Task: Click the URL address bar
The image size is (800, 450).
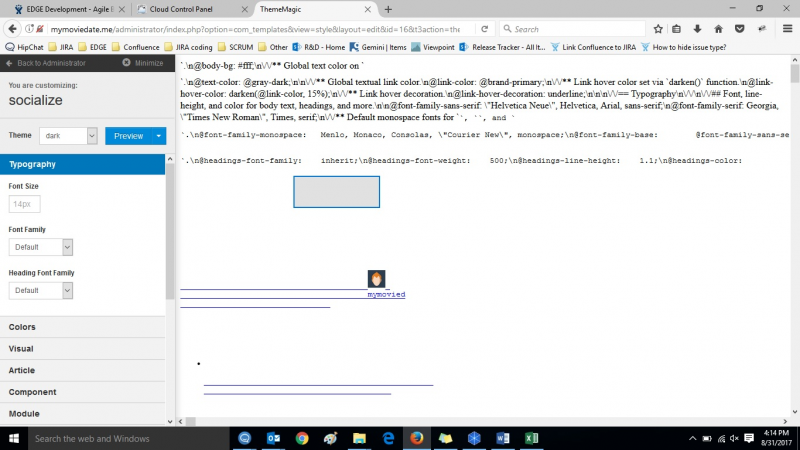Action: coord(255,29)
